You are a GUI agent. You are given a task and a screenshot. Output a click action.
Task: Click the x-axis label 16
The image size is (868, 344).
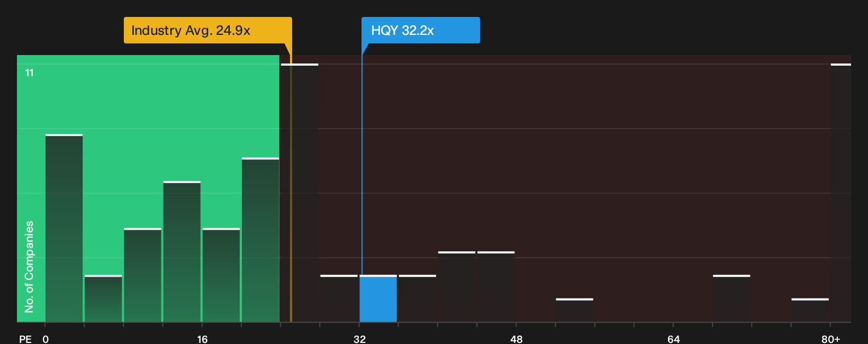[x=202, y=339]
